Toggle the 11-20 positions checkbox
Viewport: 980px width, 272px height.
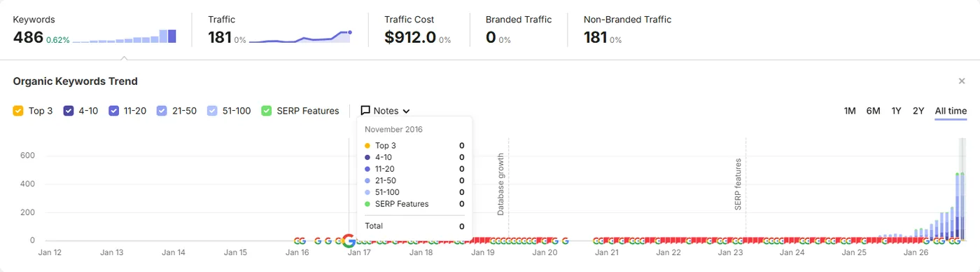coord(113,111)
